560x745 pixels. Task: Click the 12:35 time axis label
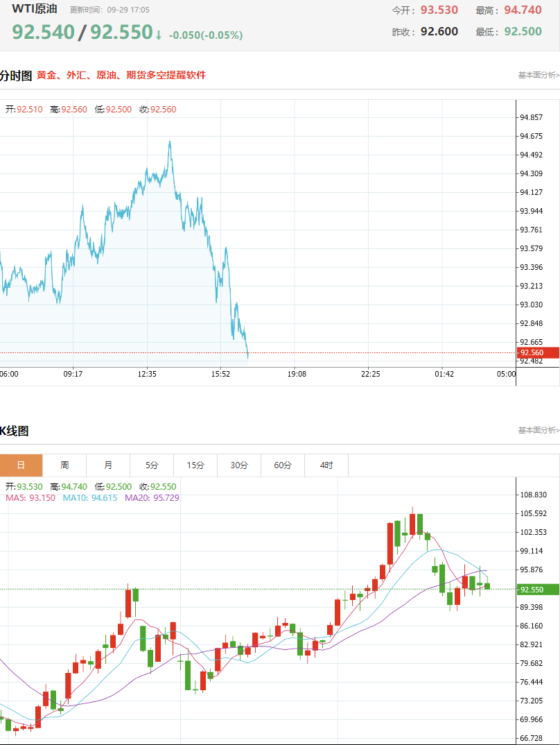pyautogui.click(x=147, y=374)
